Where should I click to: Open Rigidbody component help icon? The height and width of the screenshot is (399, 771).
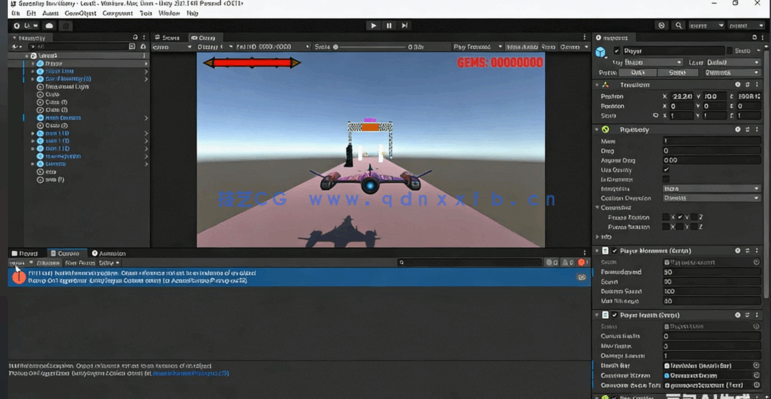(x=738, y=129)
